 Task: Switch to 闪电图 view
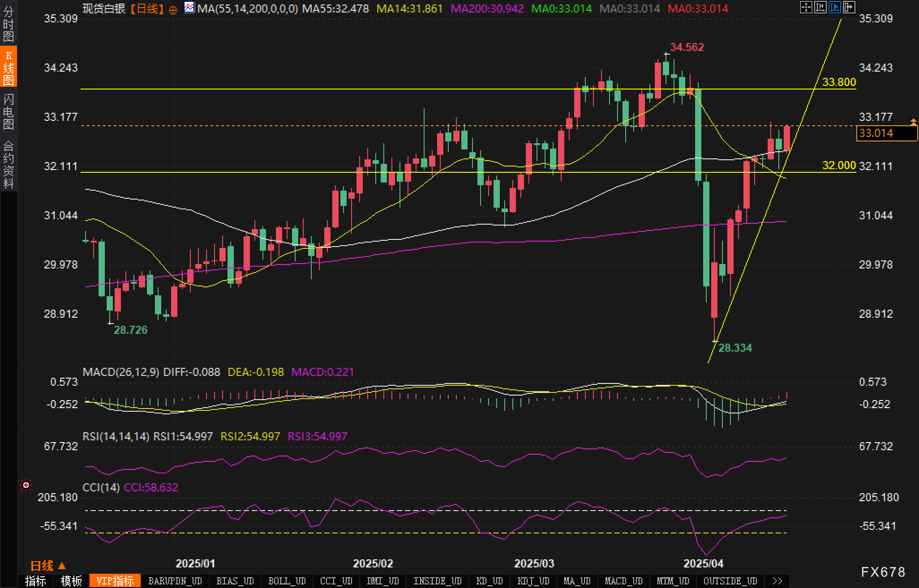click(9, 111)
